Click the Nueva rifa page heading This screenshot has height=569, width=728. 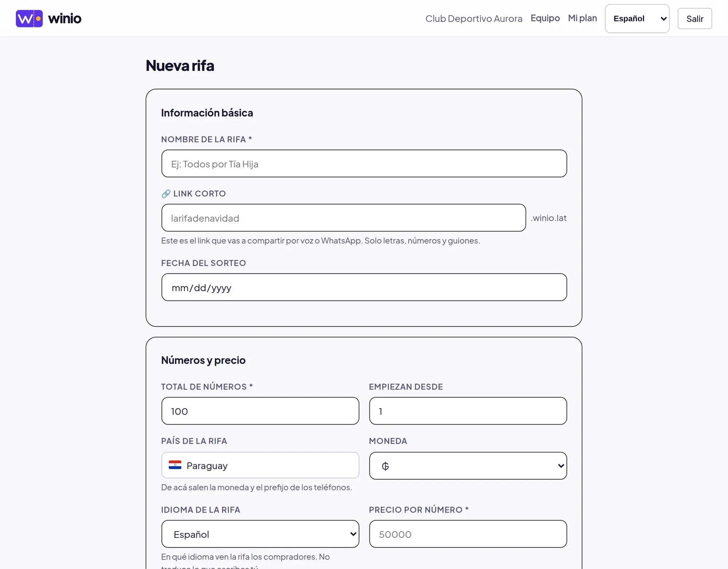coord(180,65)
